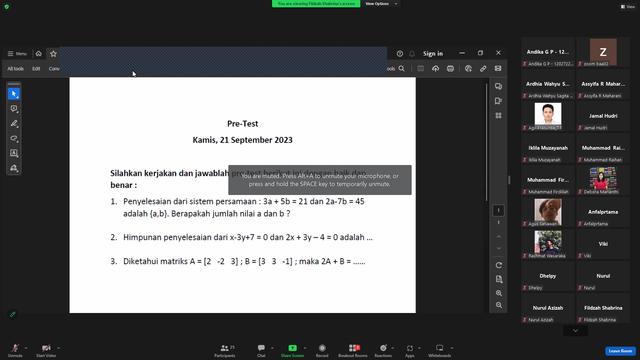Open the Acrobat help icon

coord(400,53)
